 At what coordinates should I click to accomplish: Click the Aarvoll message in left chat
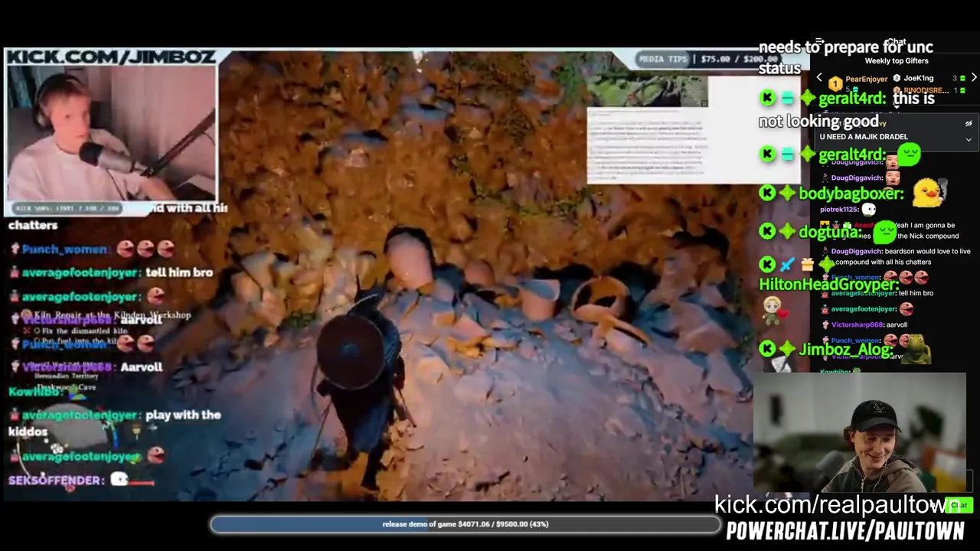pos(142,367)
